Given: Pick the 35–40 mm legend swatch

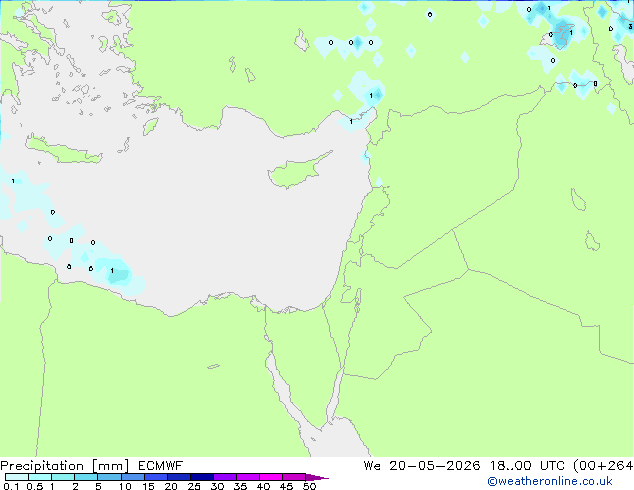Looking at the screenshot, I should [x=248, y=477].
